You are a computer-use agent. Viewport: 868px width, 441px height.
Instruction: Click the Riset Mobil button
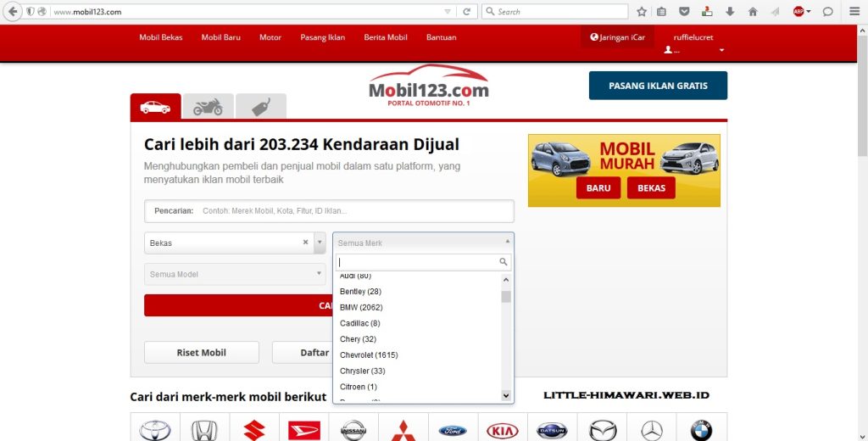coord(202,352)
